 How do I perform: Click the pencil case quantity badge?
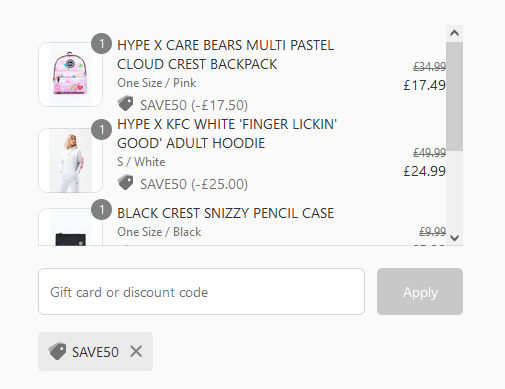pyautogui.click(x=101, y=210)
